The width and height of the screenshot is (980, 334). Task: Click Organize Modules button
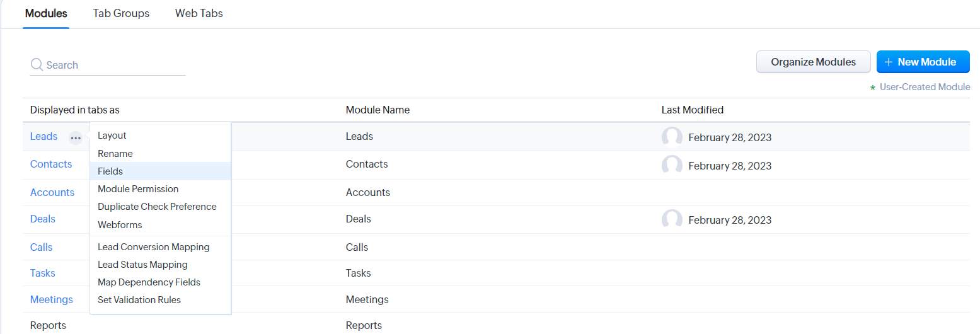813,62
